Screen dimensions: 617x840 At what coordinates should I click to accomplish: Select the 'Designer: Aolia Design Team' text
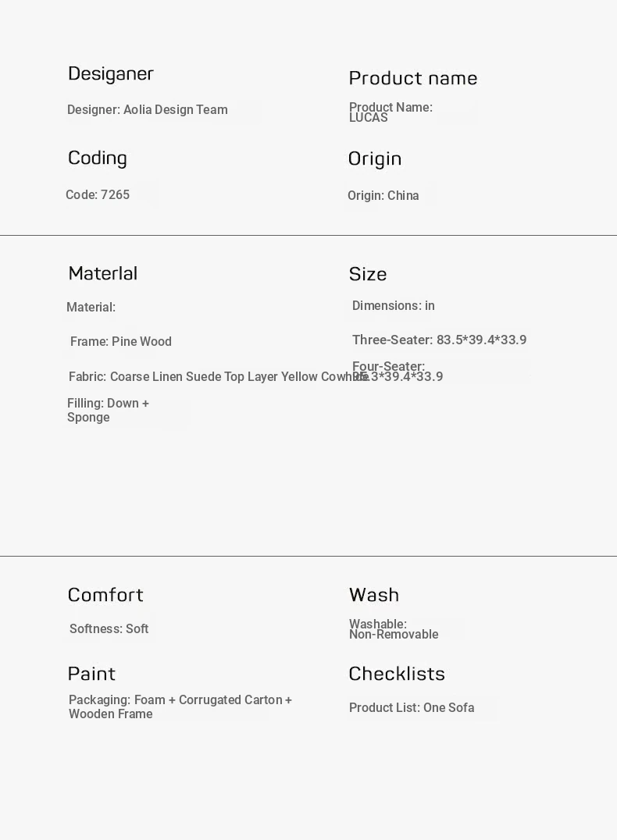tap(148, 110)
